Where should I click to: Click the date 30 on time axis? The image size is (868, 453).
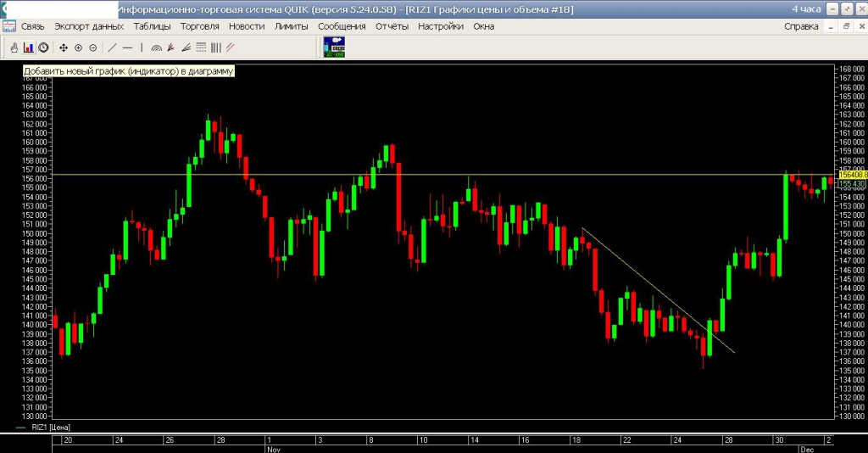click(x=779, y=440)
